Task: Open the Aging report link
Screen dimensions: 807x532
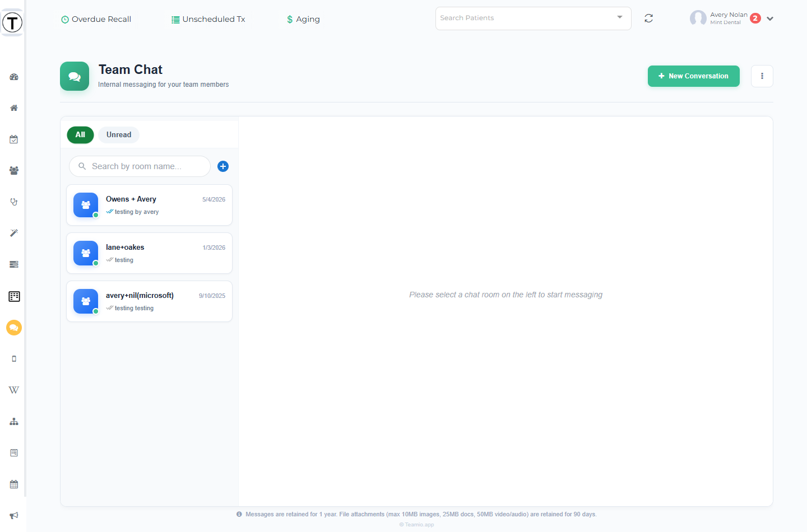Action: (303, 19)
